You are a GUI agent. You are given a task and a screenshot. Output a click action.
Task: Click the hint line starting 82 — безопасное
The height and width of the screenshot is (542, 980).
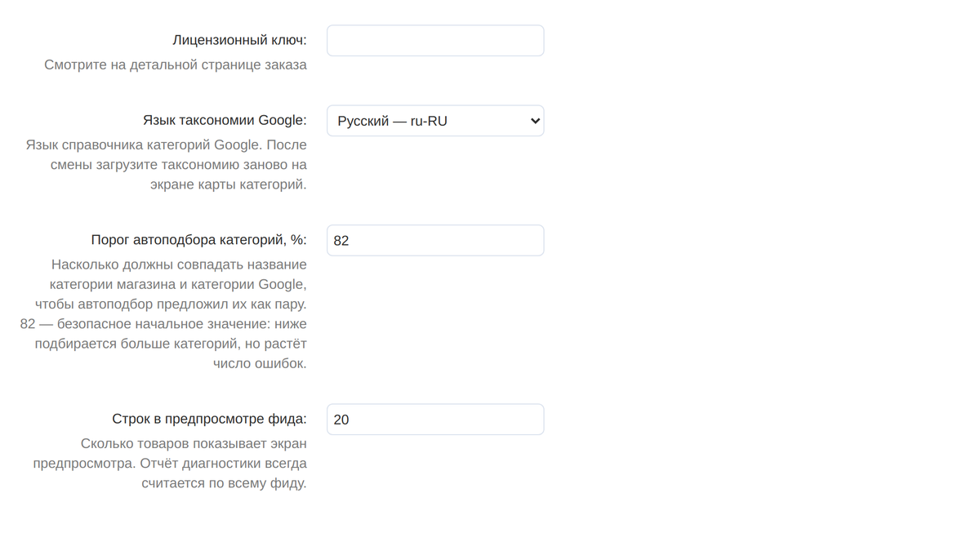(163, 324)
